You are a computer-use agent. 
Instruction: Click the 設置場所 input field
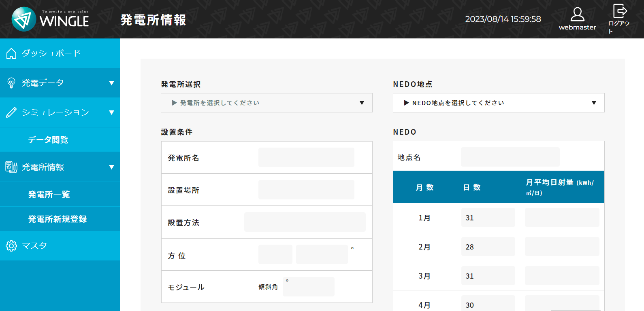click(306, 190)
